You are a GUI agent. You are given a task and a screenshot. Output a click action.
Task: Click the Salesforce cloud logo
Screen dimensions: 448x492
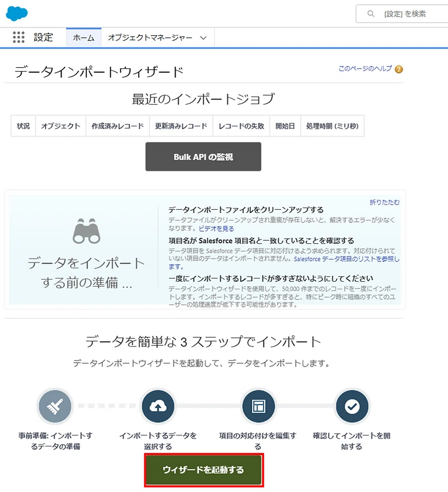[17, 14]
